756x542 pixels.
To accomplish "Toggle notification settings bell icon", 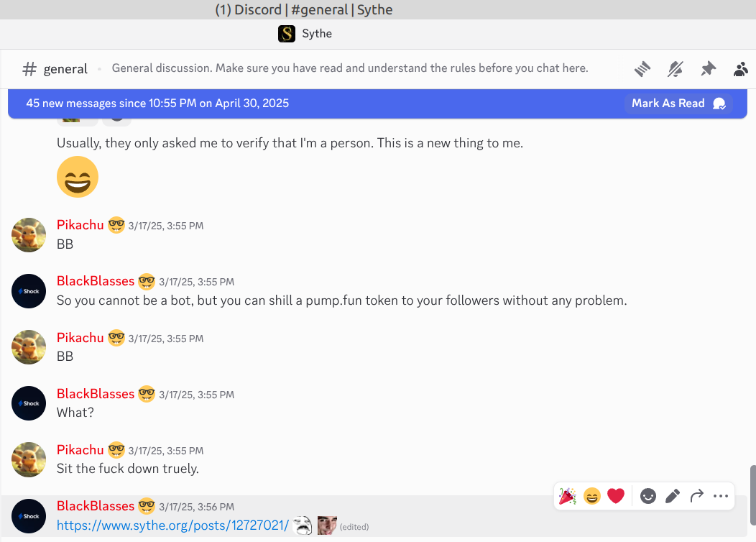I will point(675,69).
